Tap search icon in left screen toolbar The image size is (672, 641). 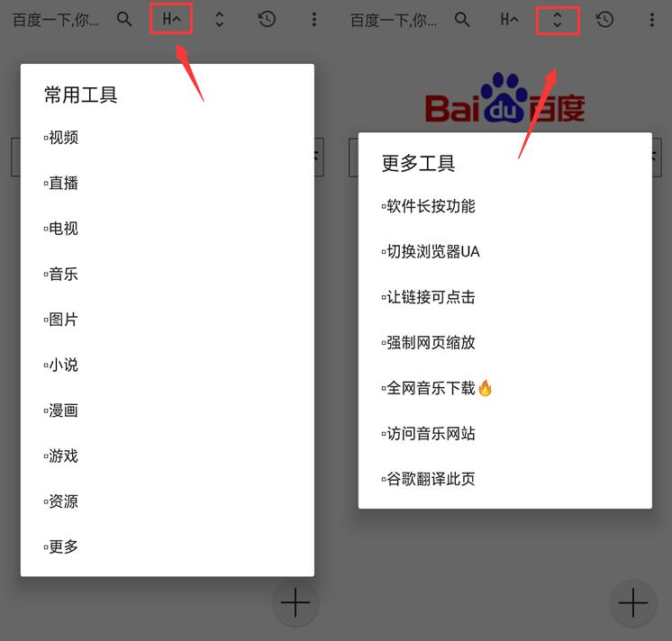(x=124, y=19)
